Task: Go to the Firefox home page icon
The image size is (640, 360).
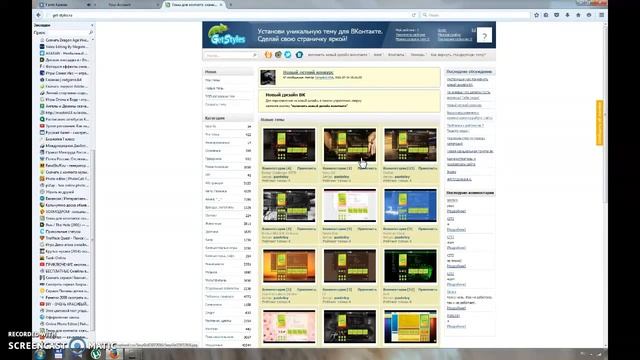Action: (x=578, y=15)
